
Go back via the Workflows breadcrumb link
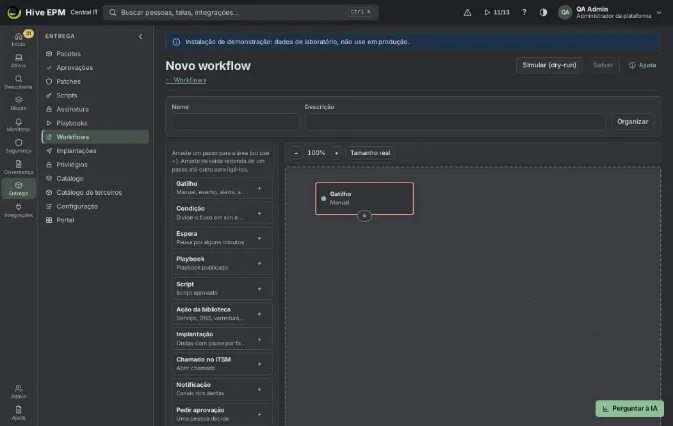pyautogui.click(x=186, y=80)
